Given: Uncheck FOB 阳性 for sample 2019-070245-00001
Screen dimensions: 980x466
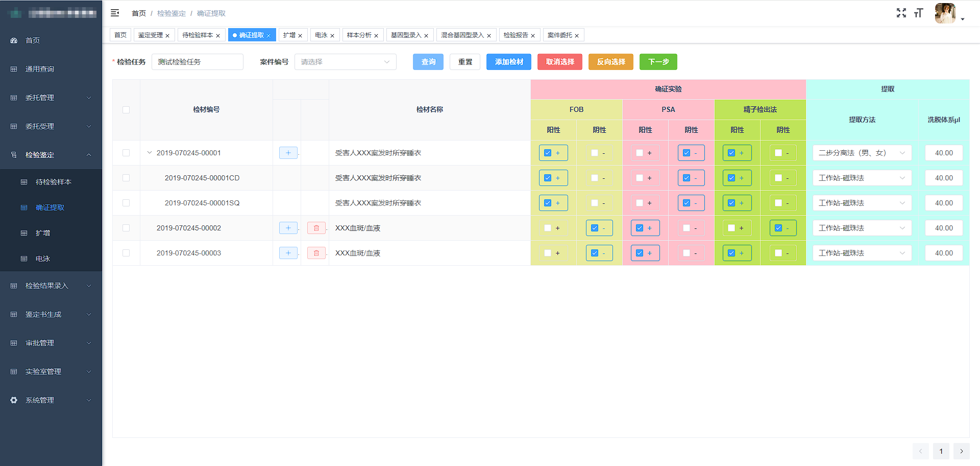Looking at the screenshot, I should [548, 153].
